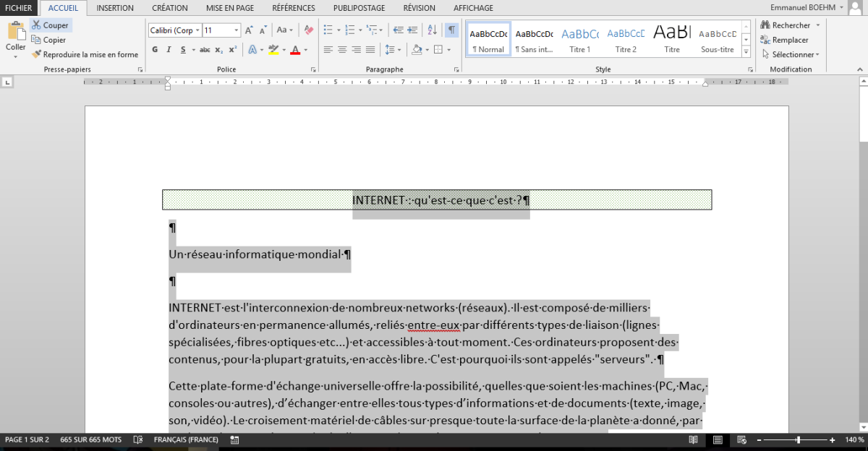This screenshot has width=868, height=451.
Task: Justify the paragraph text
Action: pos(370,49)
